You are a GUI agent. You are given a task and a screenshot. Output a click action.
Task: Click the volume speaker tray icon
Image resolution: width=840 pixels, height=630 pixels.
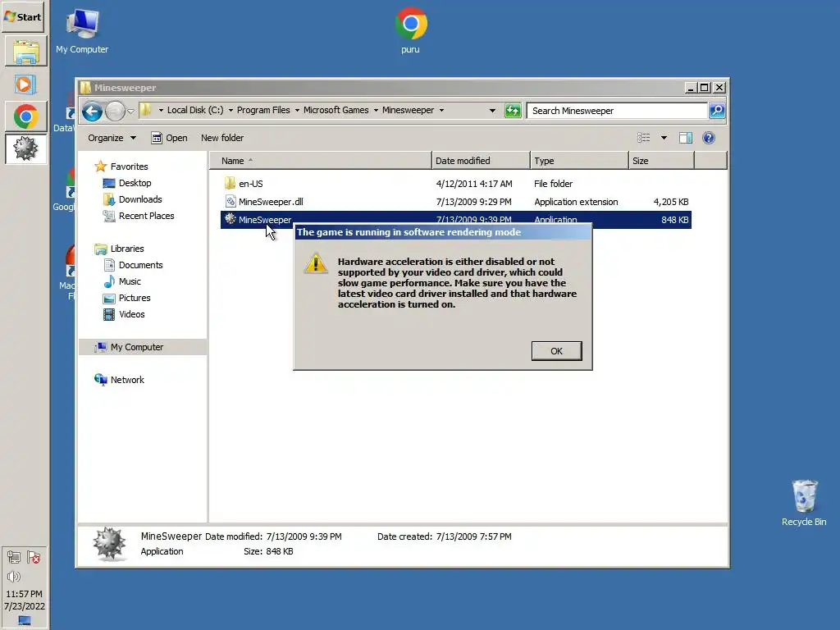(x=14, y=577)
